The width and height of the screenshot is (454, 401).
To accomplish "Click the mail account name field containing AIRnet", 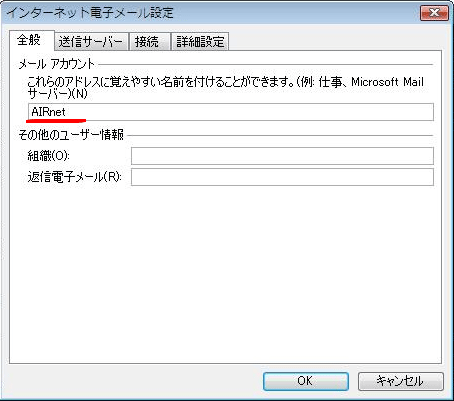I will [x=231, y=112].
